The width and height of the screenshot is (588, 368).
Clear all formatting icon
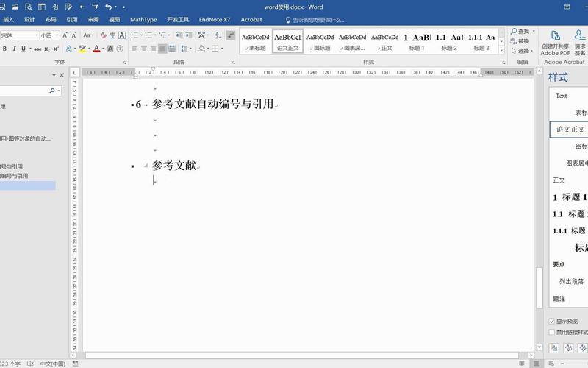104,35
